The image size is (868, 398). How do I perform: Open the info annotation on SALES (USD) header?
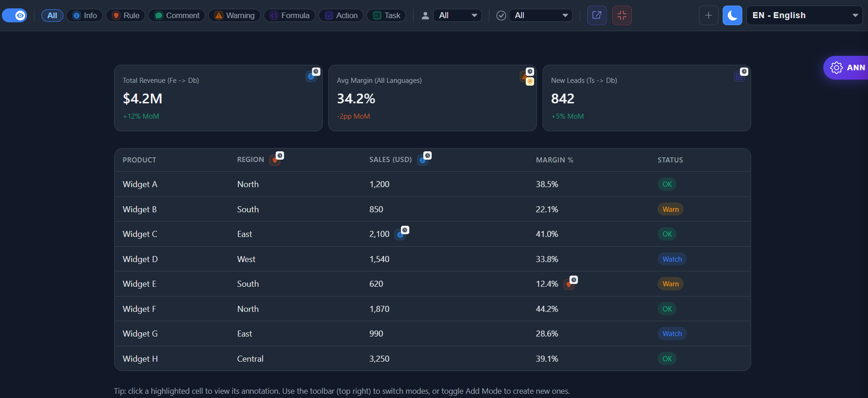[x=422, y=160]
